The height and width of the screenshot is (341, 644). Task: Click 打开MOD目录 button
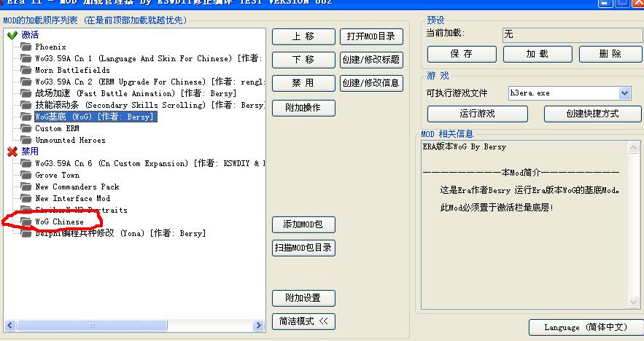coord(371,36)
